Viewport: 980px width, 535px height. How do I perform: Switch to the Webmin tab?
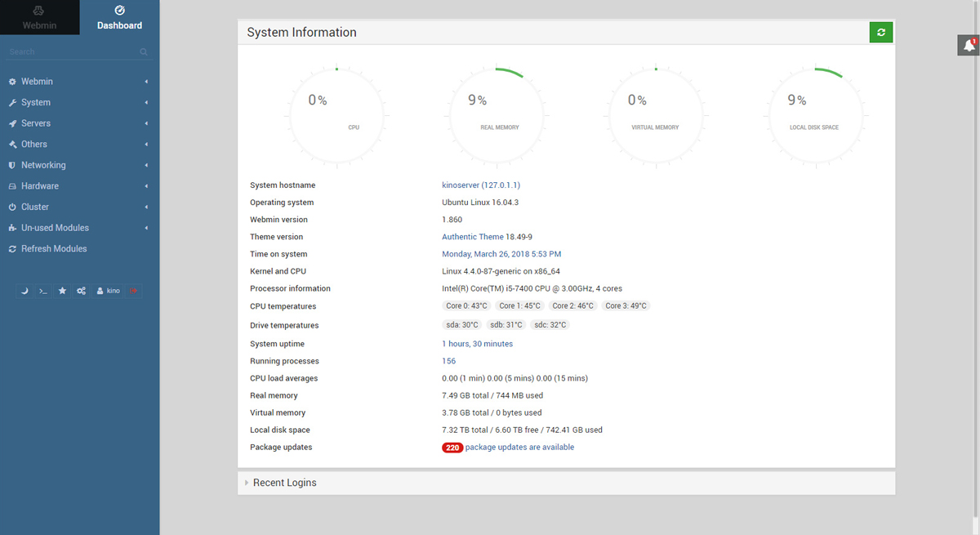(40, 17)
